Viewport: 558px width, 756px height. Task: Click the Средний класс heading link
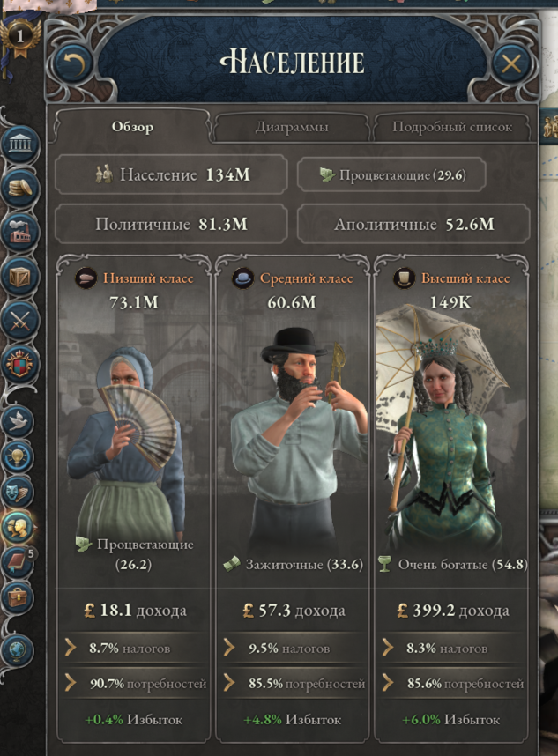[x=306, y=278]
